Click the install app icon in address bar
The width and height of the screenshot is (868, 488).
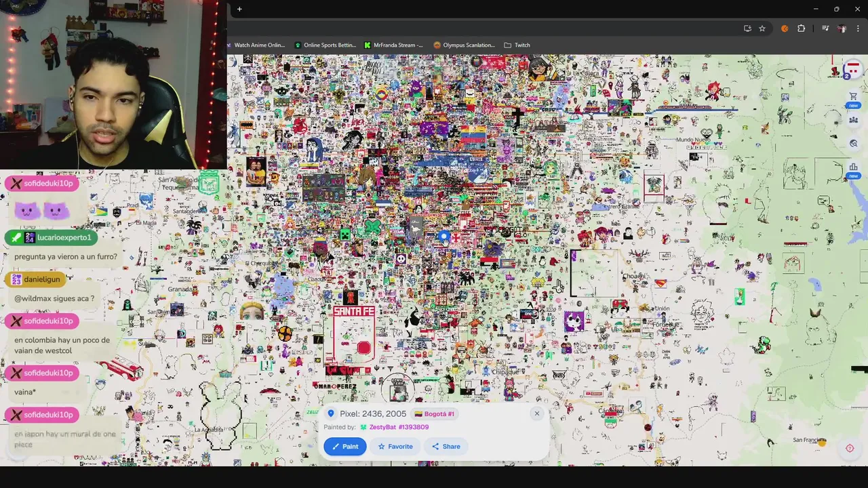pos(747,28)
